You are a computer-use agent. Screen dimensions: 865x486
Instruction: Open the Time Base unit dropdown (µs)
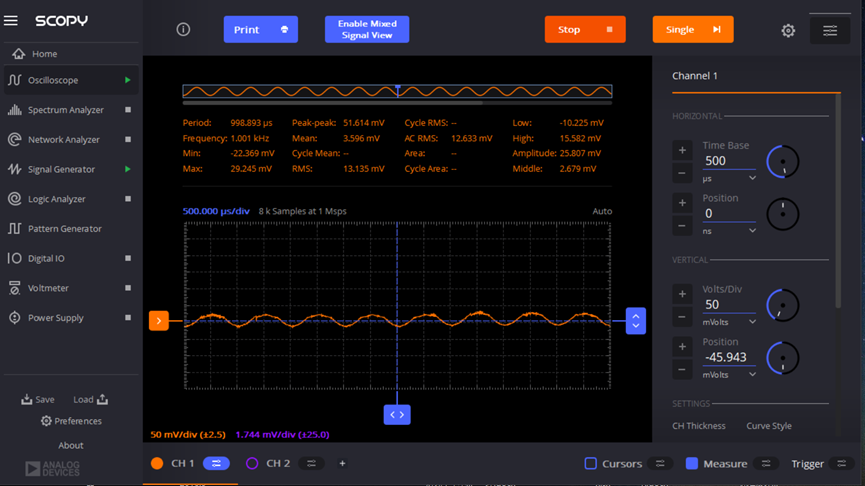[x=729, y=179]
